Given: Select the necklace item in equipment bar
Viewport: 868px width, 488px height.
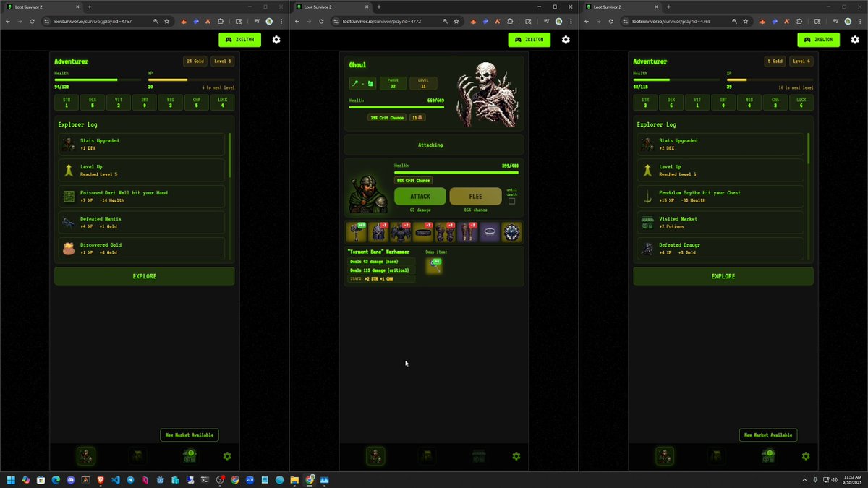Looking at the screenshot, I should tap(490, 232).
